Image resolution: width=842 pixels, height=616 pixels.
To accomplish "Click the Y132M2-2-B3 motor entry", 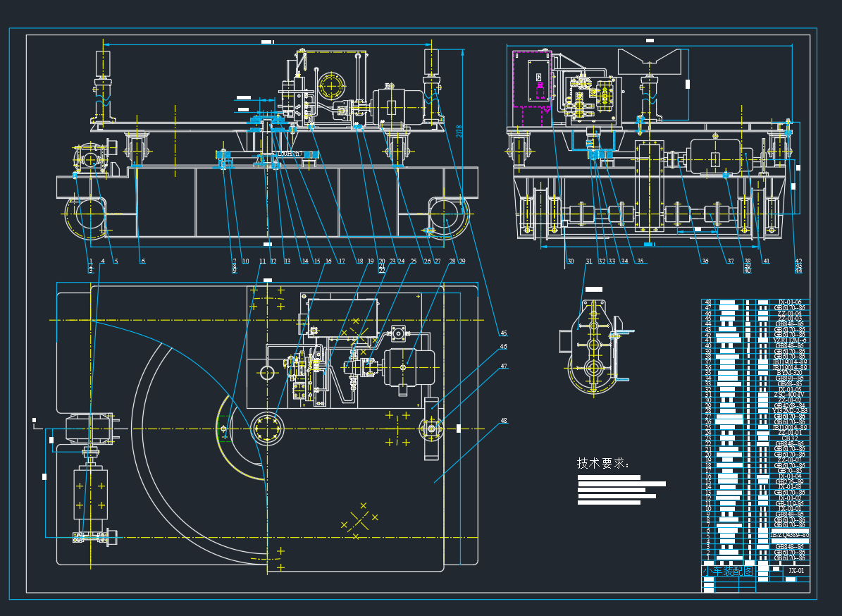I will (x=790, y=411).
